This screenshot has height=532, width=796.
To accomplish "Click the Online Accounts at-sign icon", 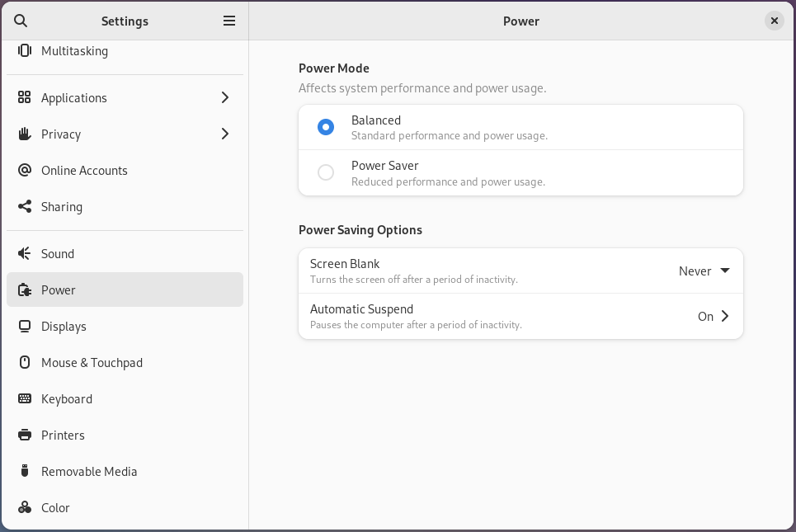I will [x=25, y=171].
